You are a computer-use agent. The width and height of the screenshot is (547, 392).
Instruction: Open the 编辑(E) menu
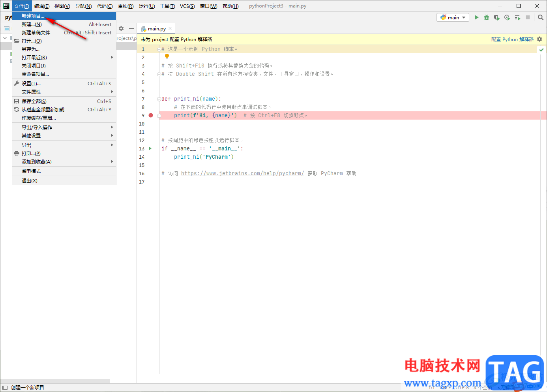42,6
